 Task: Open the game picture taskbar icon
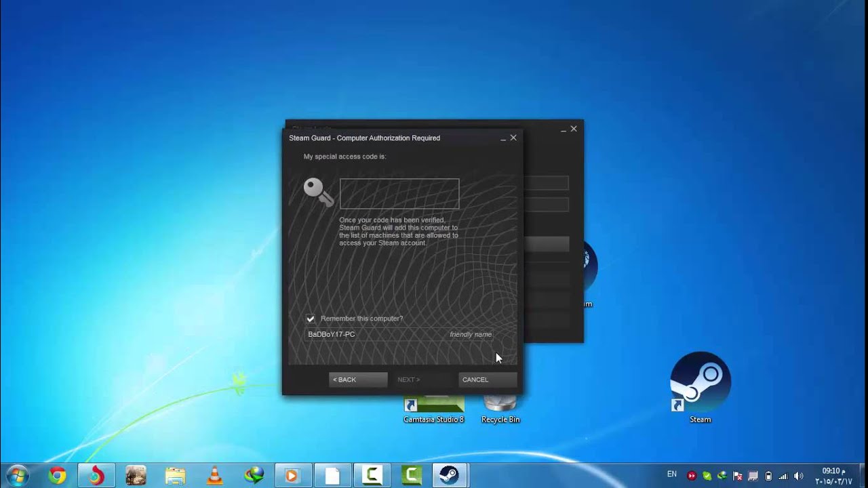point(136,476)
